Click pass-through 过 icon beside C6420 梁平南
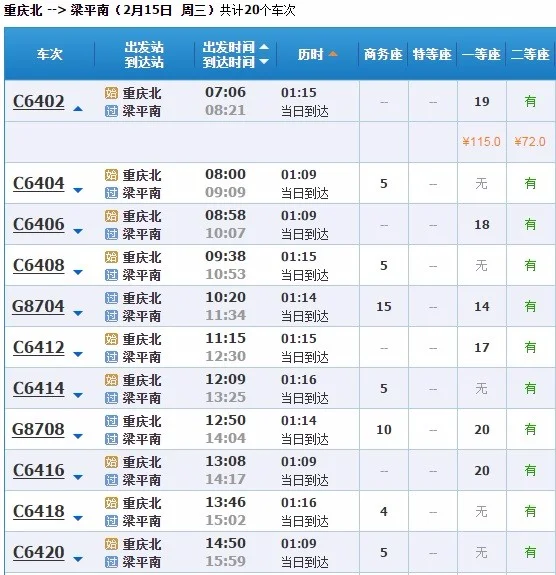 [111, 562]
